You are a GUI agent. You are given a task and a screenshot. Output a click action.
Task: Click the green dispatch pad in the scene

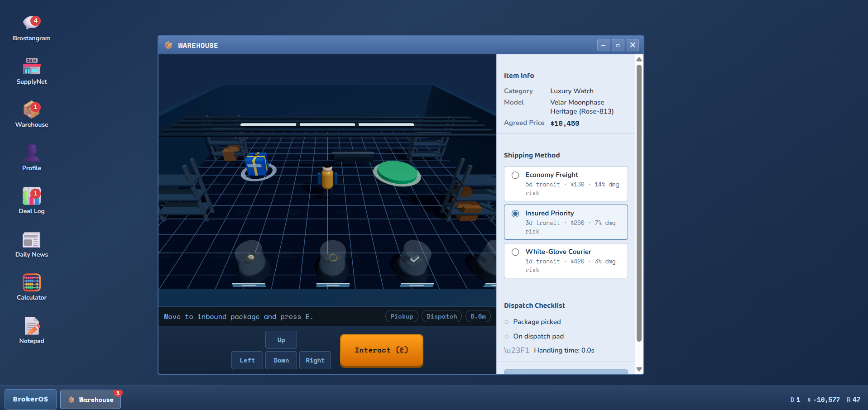click(397, 173)
